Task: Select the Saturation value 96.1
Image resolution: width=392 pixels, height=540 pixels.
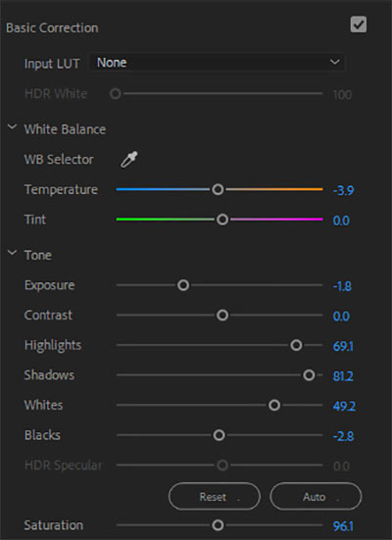Action: pos(343,526)
